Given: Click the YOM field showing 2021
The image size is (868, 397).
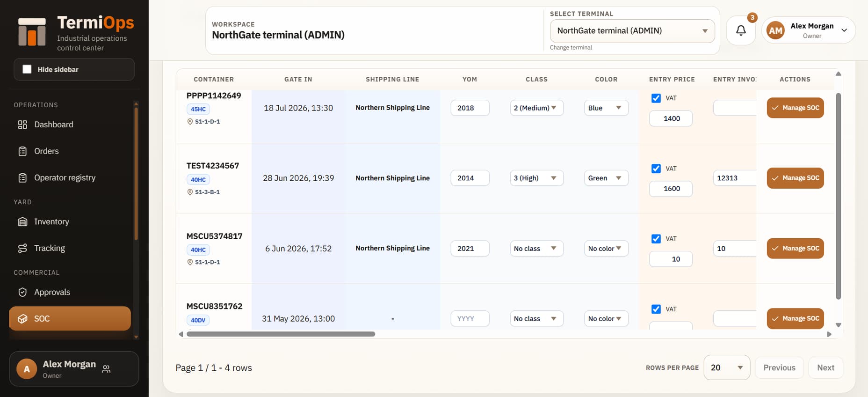Looking at the screenshot, I should point(470,249).
